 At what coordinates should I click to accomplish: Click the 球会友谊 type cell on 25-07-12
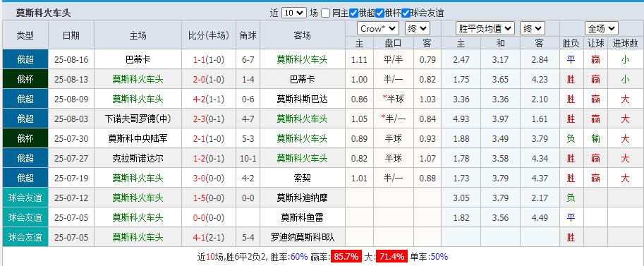pyautogui.click(x=25, y=198)
